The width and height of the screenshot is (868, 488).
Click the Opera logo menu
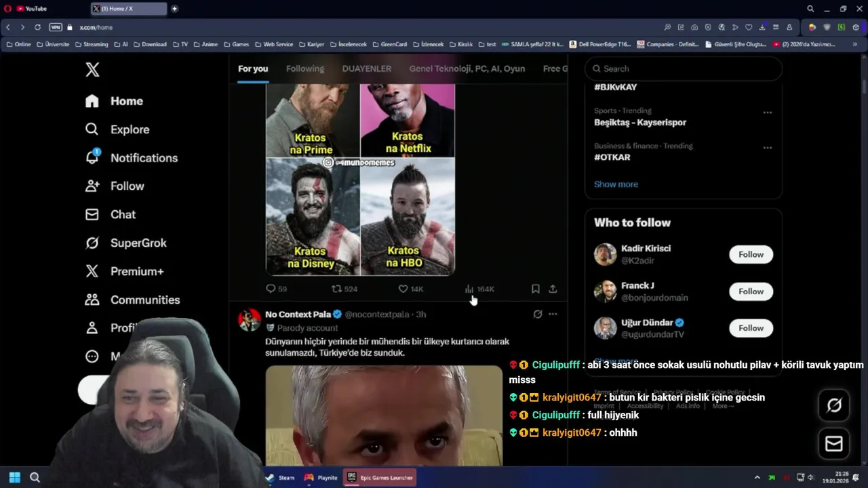point(8,9)
